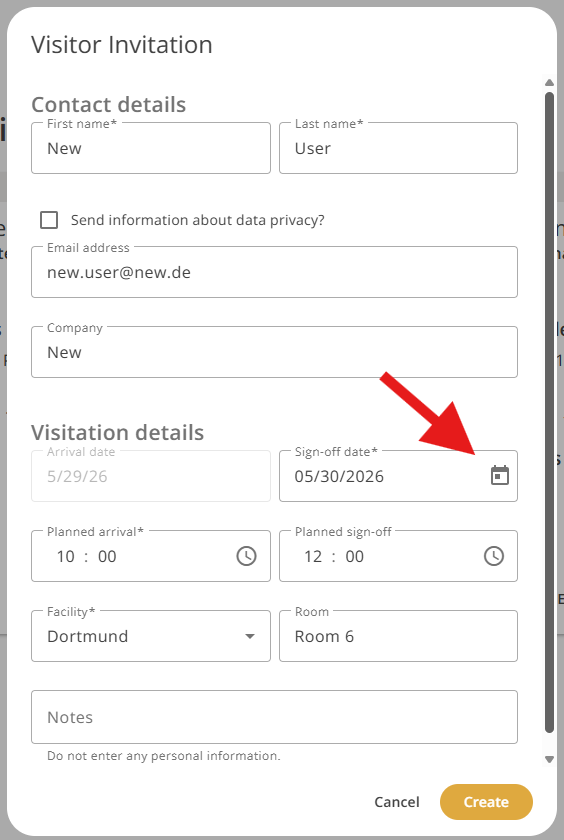Set the Planned sign-off hour value 12
This screenshot has width=564, height=840.
click(313, 557)
